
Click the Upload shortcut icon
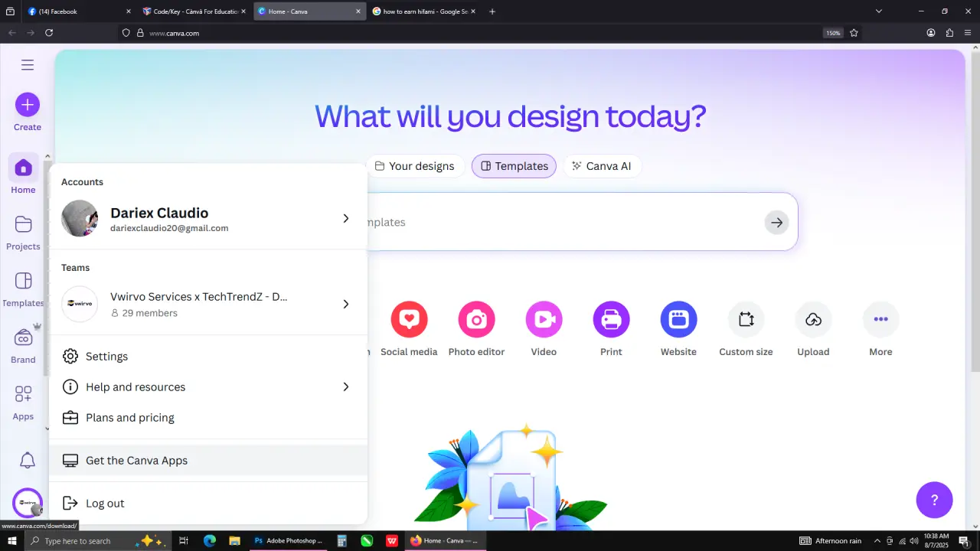(x=813, y=320)
